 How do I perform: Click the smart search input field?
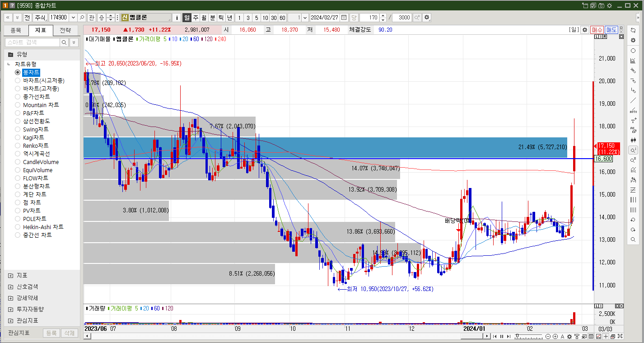click(32, 42)
